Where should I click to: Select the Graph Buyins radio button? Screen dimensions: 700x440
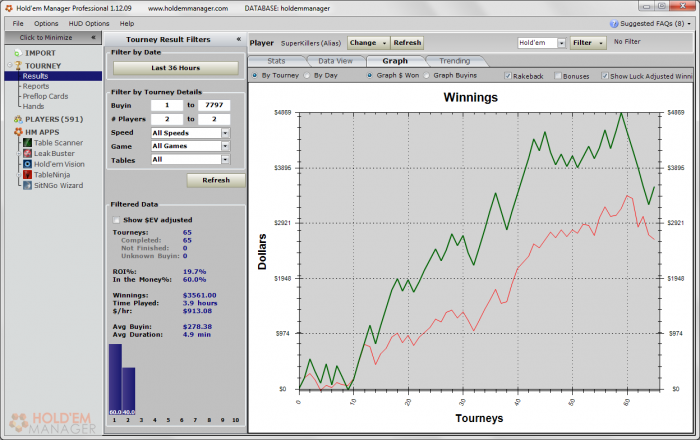coord(426,75)
